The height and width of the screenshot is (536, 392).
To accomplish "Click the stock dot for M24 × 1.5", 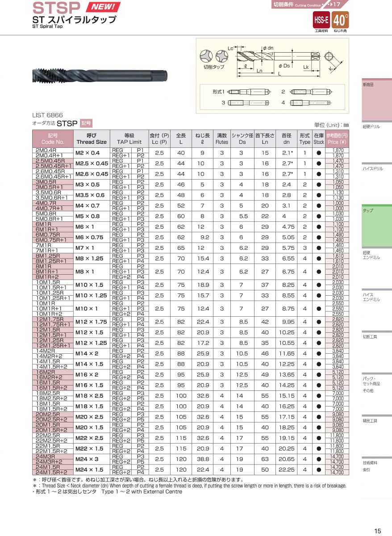I will coord(319,470).
